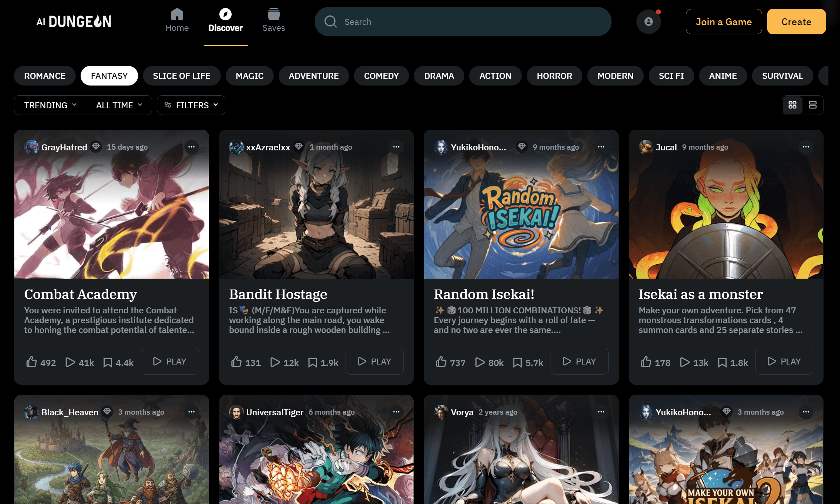Play the Isekai as a monster scenario
840x504 pixels.
(784, 361)
